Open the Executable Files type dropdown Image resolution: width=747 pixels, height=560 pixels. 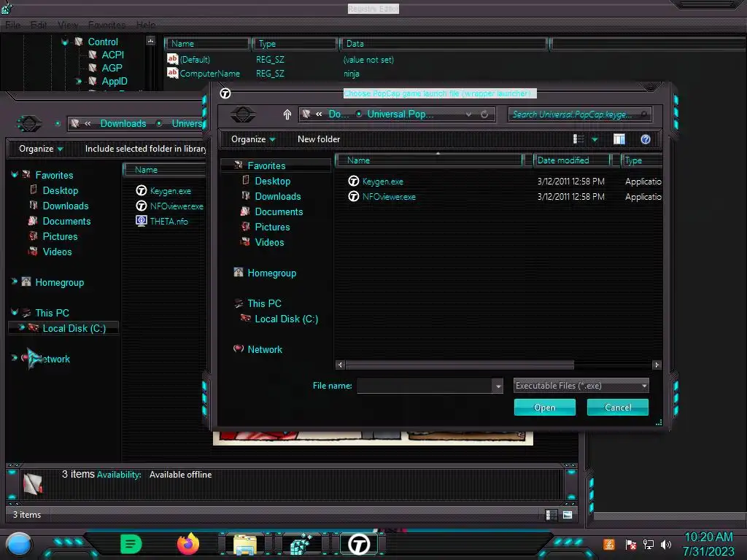tap(581, 386)
